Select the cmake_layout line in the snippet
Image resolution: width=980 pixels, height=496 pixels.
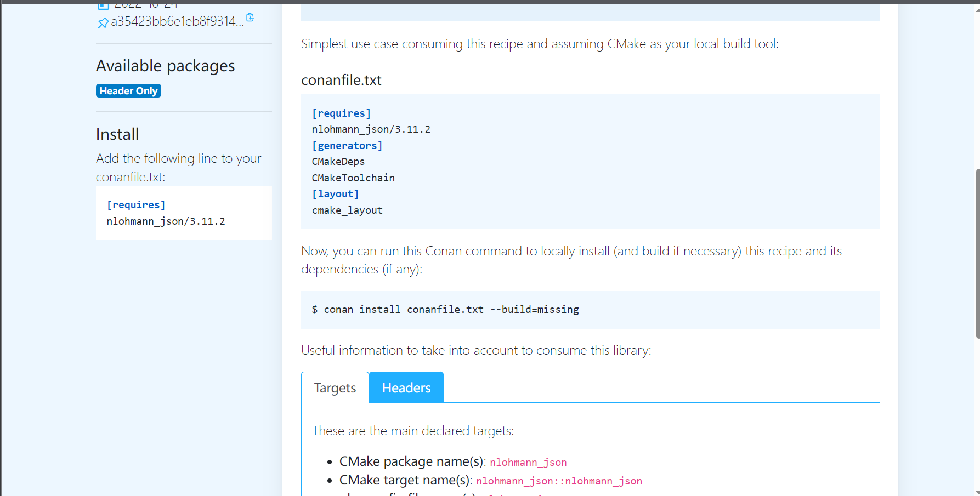(x=347, y=210)
